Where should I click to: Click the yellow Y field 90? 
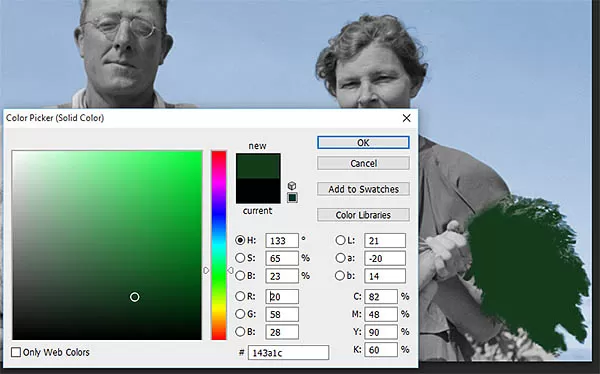pyautogui.click(x=381, y=332)
